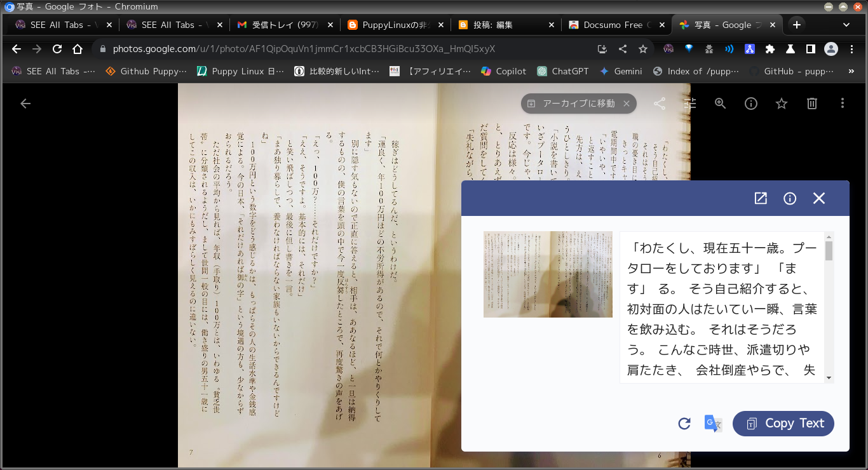The image size is (868, 470).
Task: Go back from the photo view with the back arrow
Action: coord(25,104)
